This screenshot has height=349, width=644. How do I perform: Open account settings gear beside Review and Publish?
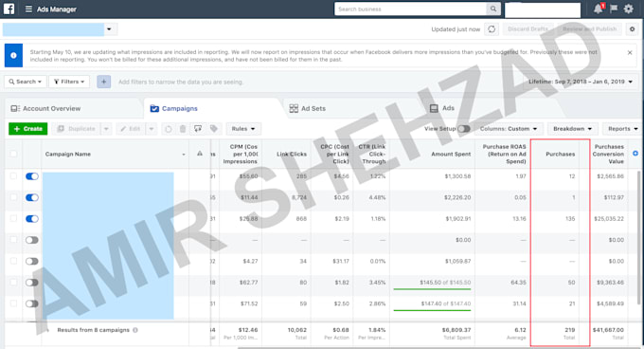coord(632,29)
